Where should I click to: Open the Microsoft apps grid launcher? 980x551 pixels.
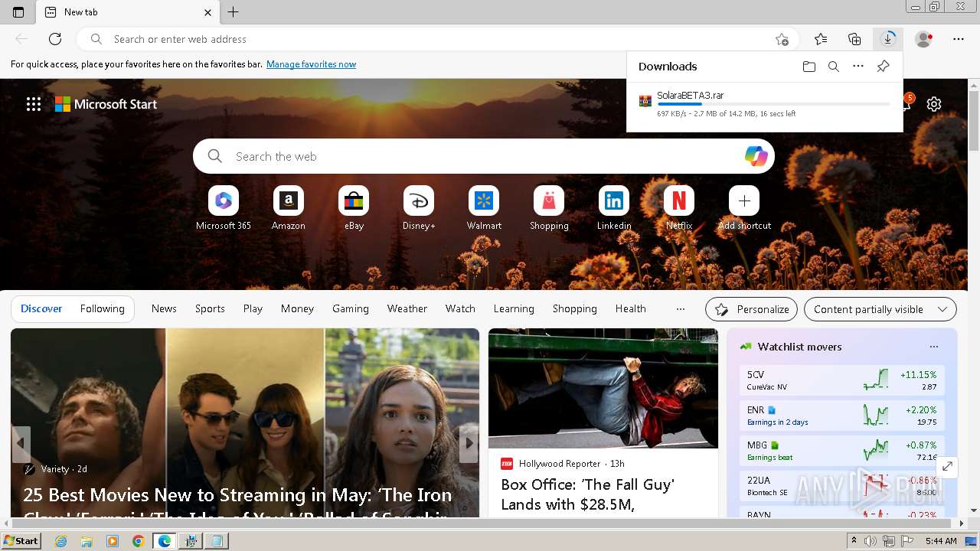[x=34, y=104]
